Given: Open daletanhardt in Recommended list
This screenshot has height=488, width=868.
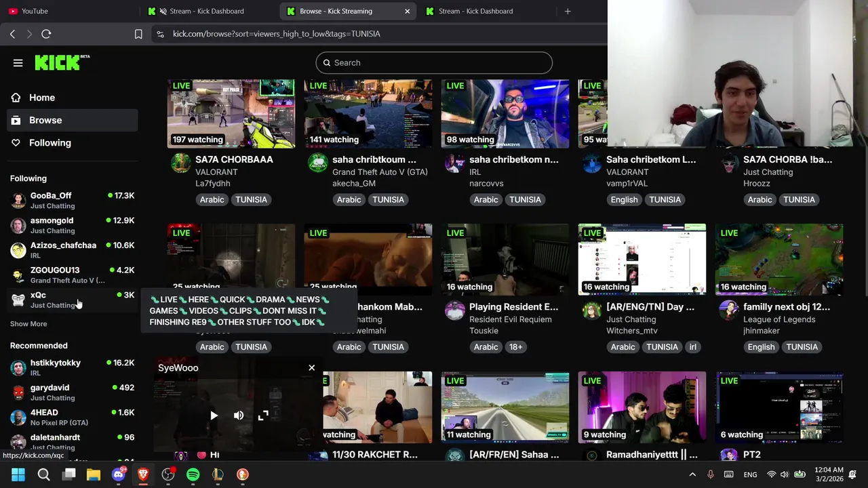Looking at the screenshot, I should pyautogui.click(x=73, y=442).
